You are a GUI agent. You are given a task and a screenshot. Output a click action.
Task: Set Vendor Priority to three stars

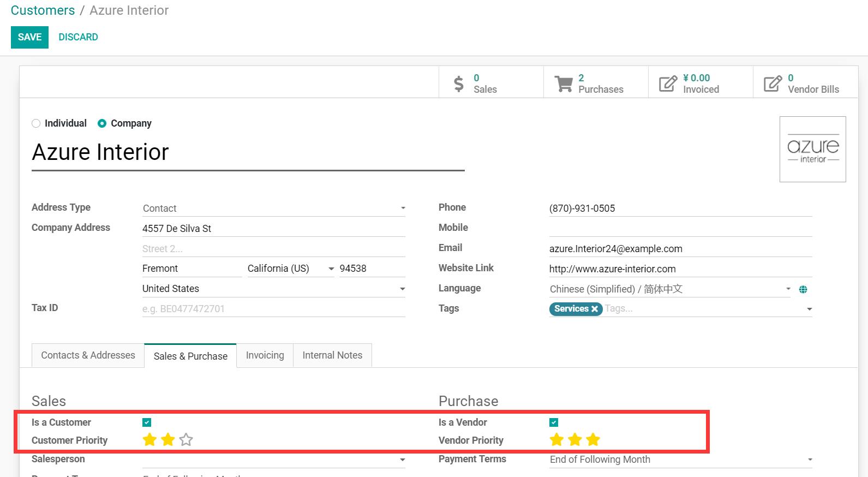[593, 439]
